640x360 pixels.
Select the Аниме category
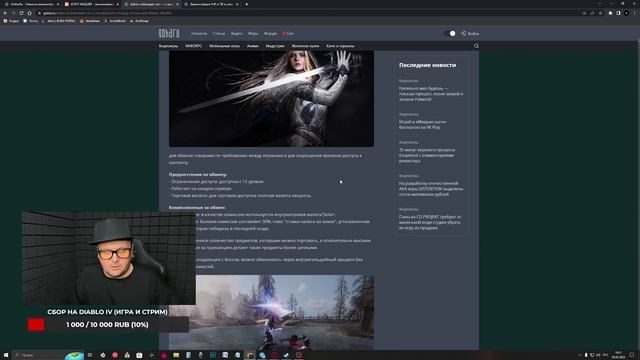253,46
